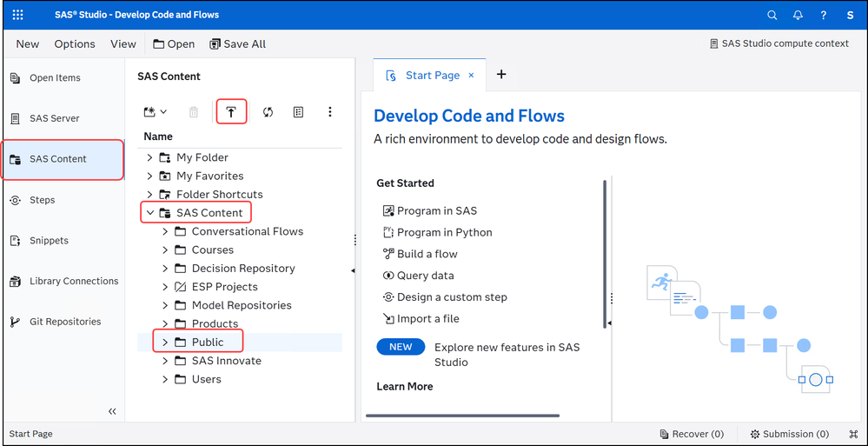
Task: Expand the My Folder node
Action: (x=149, y=158)
